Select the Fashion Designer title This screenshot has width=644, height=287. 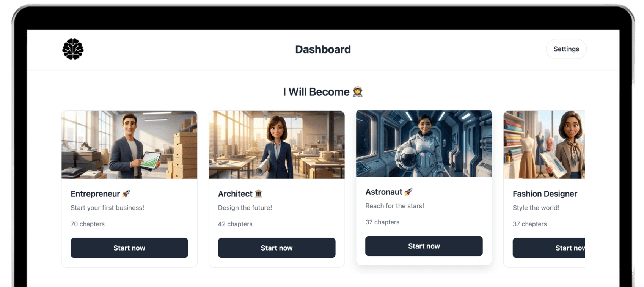(x=545, y=194)
